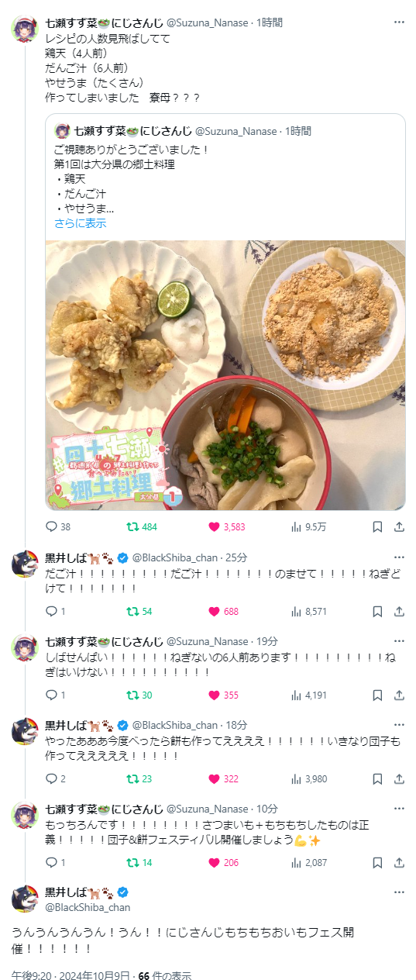416x980 pixels.
Task: Like the reply with 206 likes
Action: [x=224, y=862]
